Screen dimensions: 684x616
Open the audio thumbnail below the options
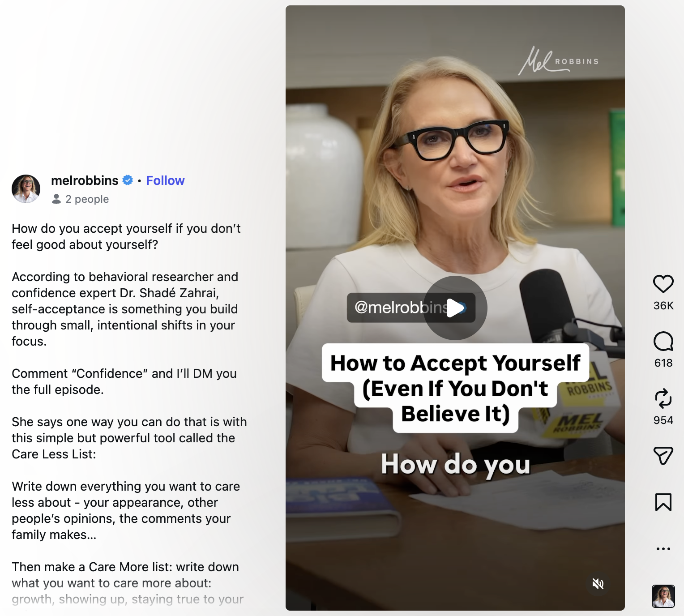click(x=663, y=596)
